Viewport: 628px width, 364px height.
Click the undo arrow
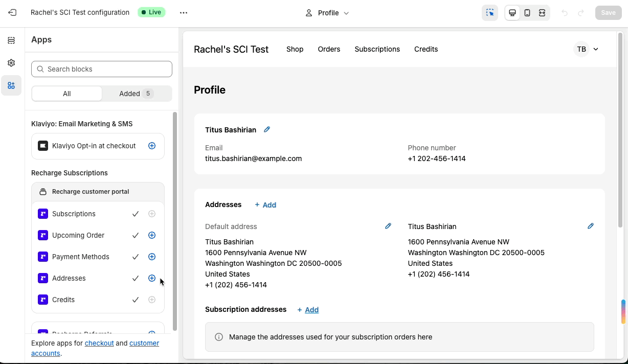coord(565,13)
